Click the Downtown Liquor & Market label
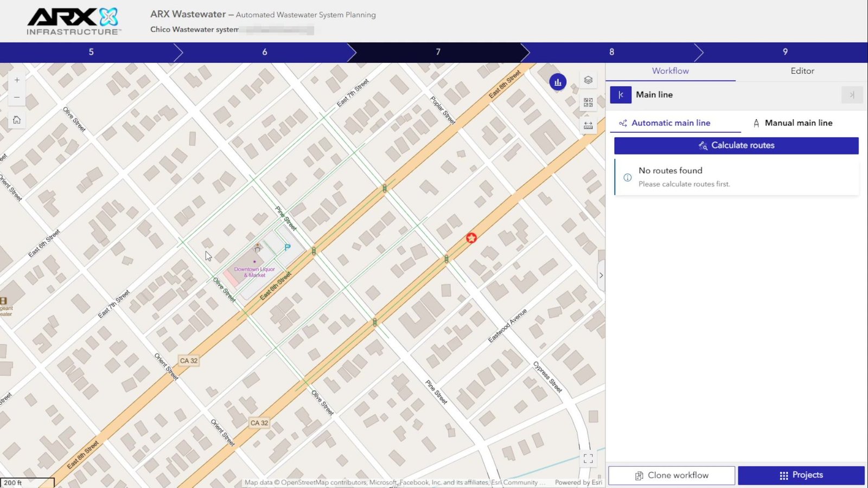This screenshot has width=868, height=488. point(254,272)
